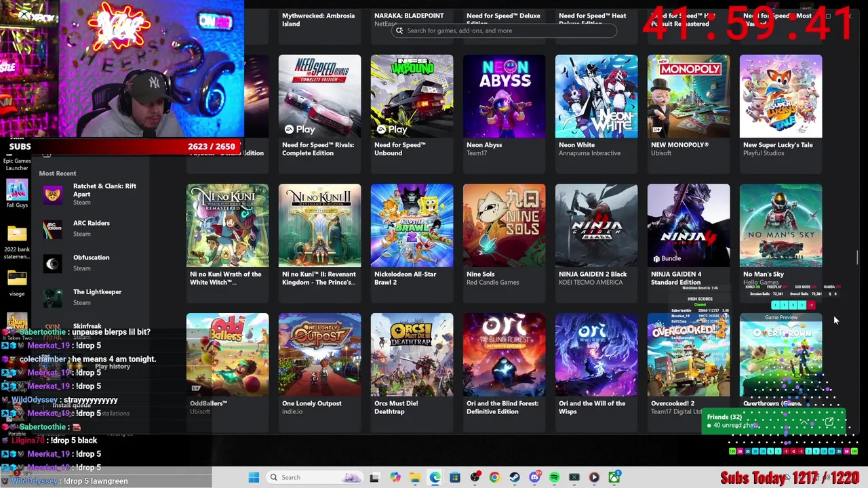Open Epic Games Launcher desktop shortcut
The image size is (868, 488).
[x=17, y=164]
